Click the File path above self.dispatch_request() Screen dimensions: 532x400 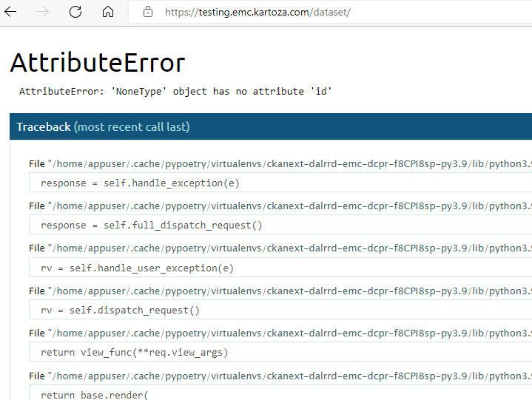[x=280, y=291]
